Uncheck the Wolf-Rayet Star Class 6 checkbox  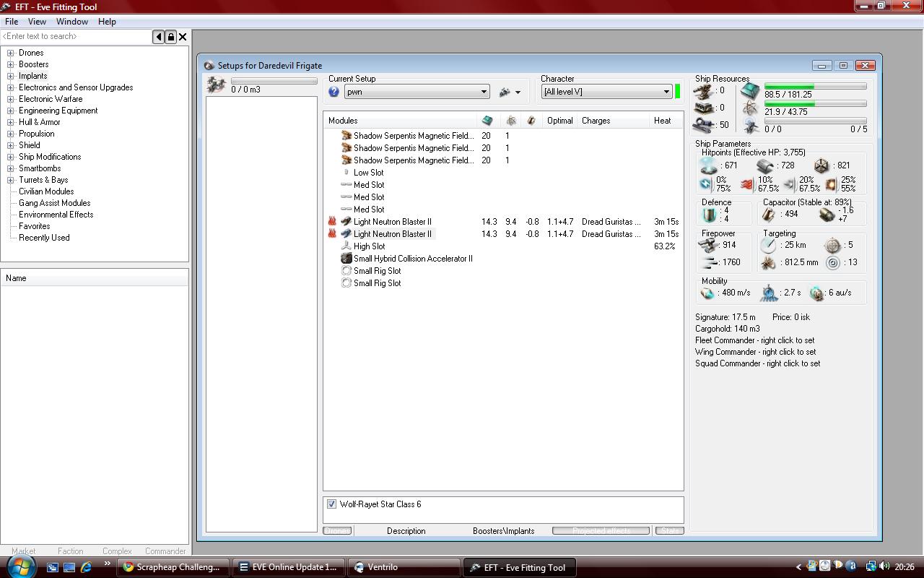point(332,504)
